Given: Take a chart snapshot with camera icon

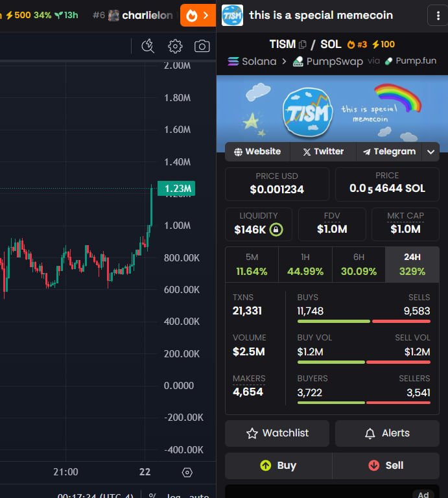Looking at the screenshot, I should tap(202, 46).
